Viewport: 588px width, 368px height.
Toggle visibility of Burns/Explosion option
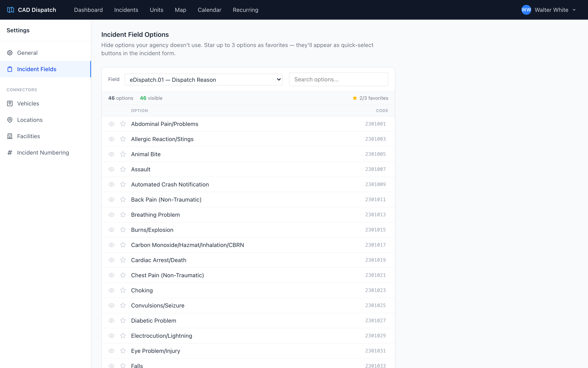point(111,230)
